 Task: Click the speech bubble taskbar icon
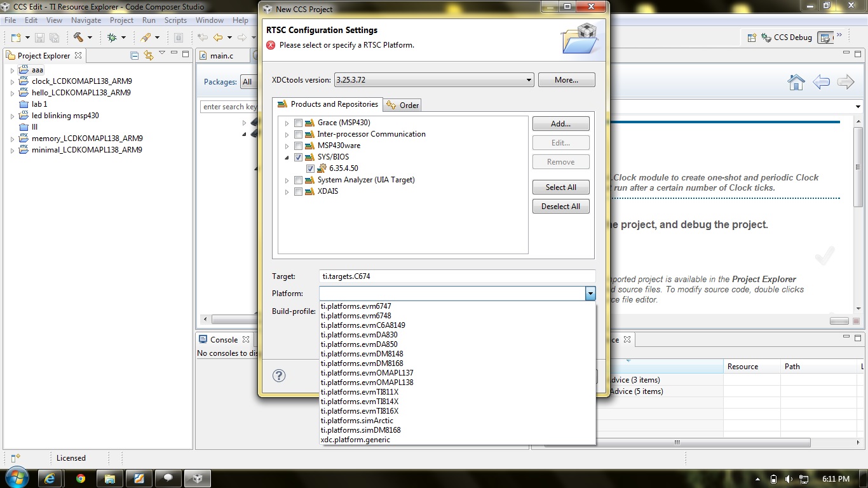169,478
